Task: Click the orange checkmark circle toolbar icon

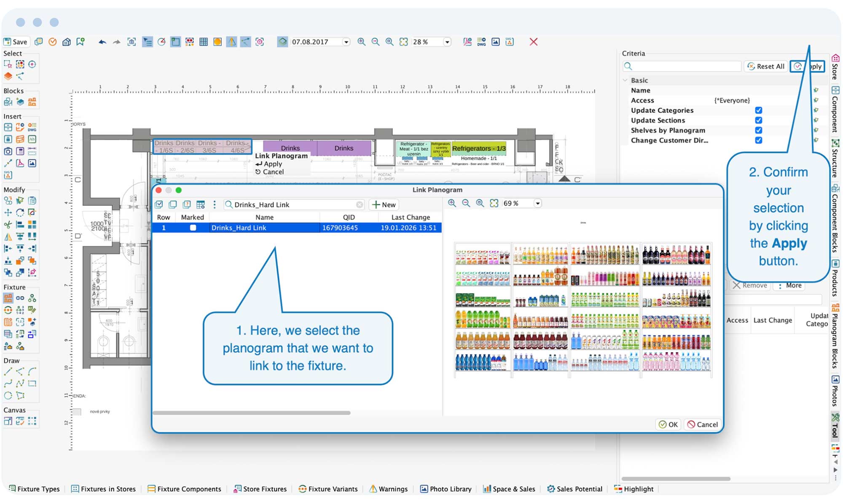Action: 52,42
